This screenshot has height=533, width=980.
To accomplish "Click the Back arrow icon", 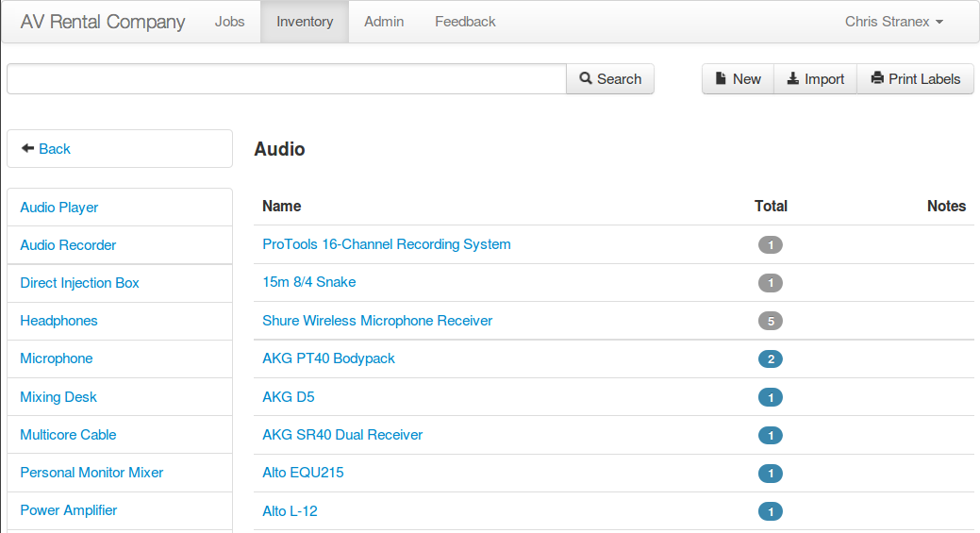I will [27, 148].
